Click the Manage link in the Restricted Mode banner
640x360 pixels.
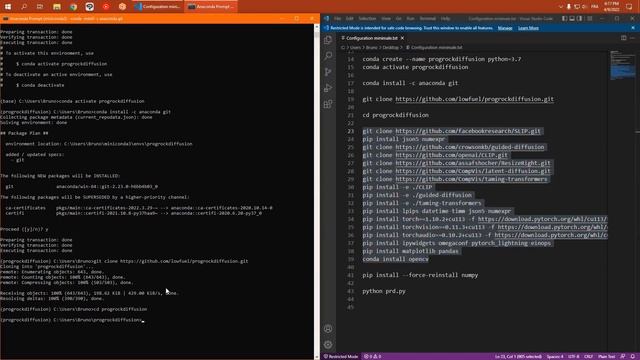tap(505, 28)
